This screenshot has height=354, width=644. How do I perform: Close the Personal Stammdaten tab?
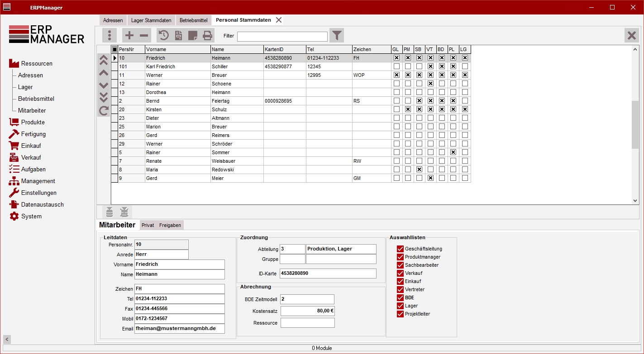pos(279,20)
